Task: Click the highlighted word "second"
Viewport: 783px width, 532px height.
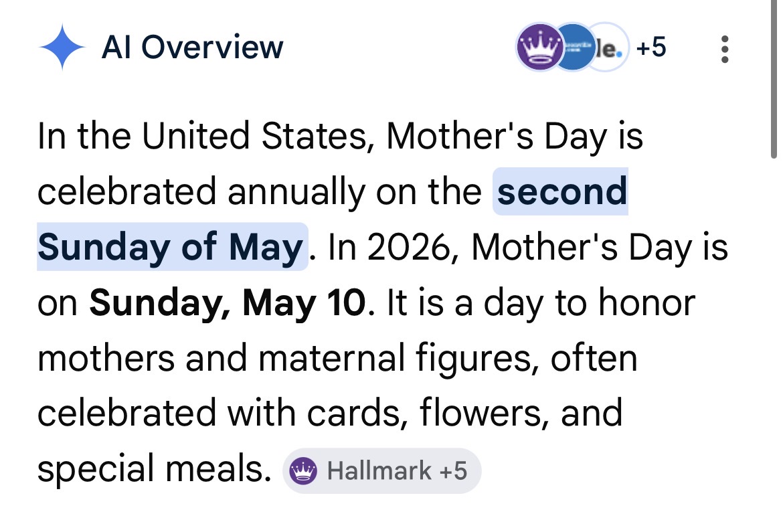Action: [562, 191]
